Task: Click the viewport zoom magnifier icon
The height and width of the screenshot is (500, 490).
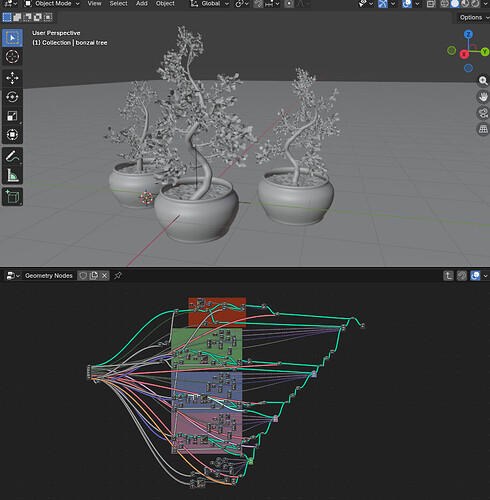Action: pyautogui.click(x=483, y=81)
